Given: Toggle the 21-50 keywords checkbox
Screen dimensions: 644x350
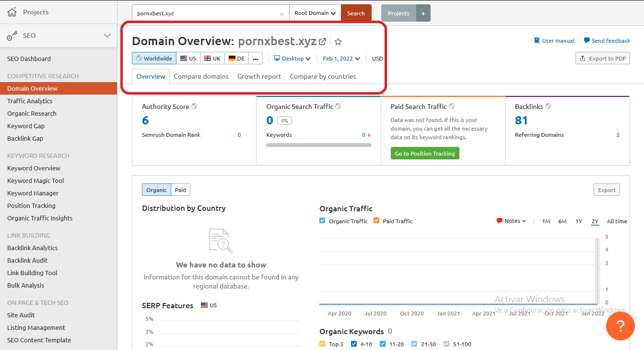Looking at the screenshot, I should coord(414,344).
